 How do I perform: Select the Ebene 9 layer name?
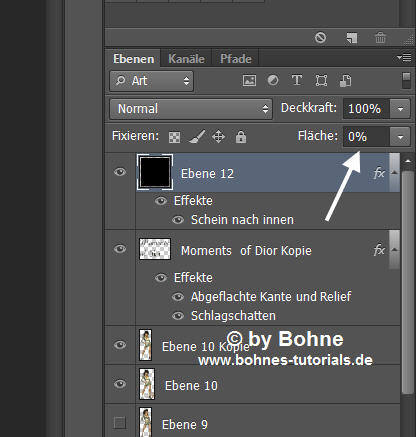pyautogui.click(x=185, y=425)
